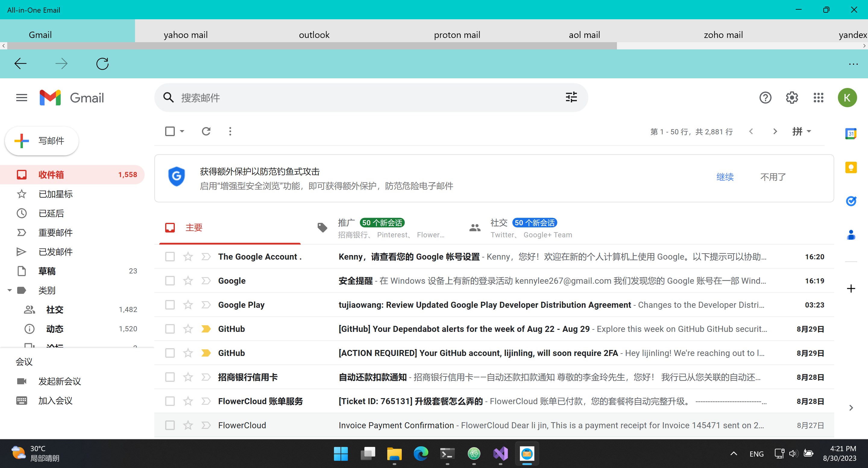Screen dimensions: 868x468
Task: Open the select messages dropdown arrow
Action: 182,131
